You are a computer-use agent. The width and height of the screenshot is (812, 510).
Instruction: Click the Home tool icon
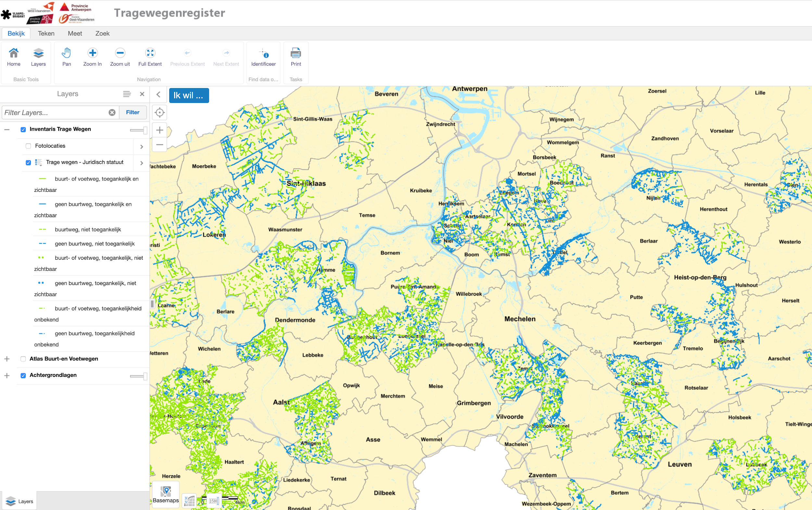click(x=14, y=54)
